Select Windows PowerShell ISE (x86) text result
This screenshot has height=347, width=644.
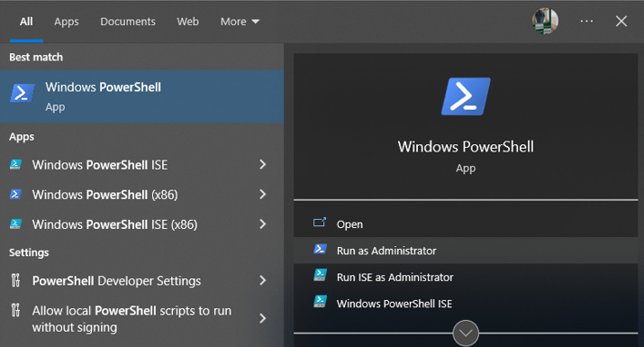click(x=115, y=224)
